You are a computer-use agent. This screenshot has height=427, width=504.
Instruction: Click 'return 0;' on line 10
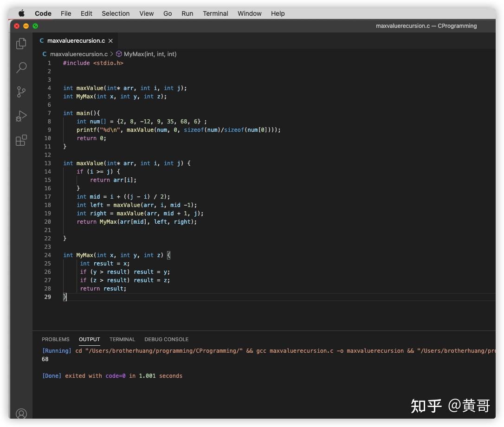[91, 138]
